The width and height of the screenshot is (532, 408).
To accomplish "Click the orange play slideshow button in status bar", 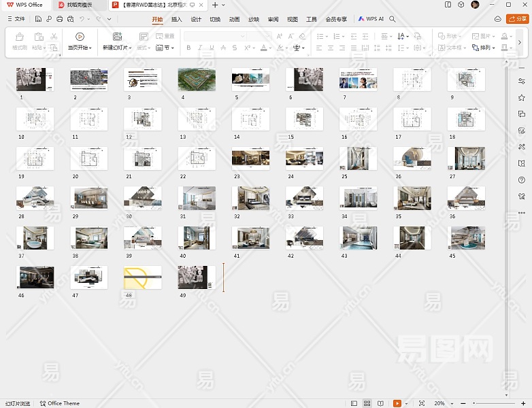I will [397, 403].
